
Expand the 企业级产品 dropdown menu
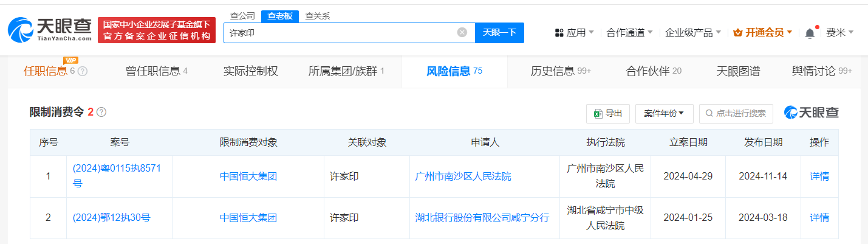tap(693, 33)
